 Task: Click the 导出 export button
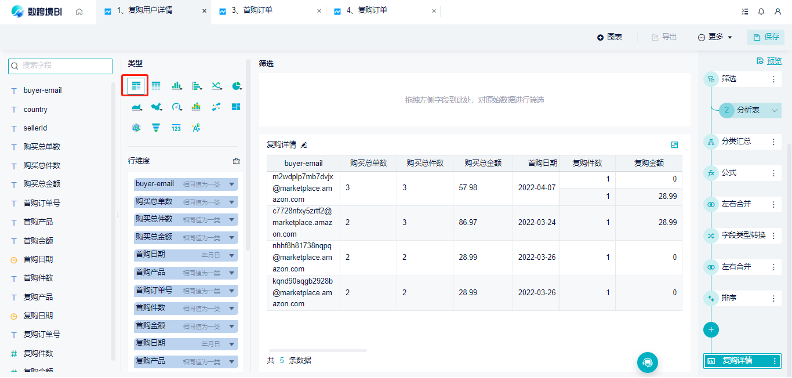[664, 37]
